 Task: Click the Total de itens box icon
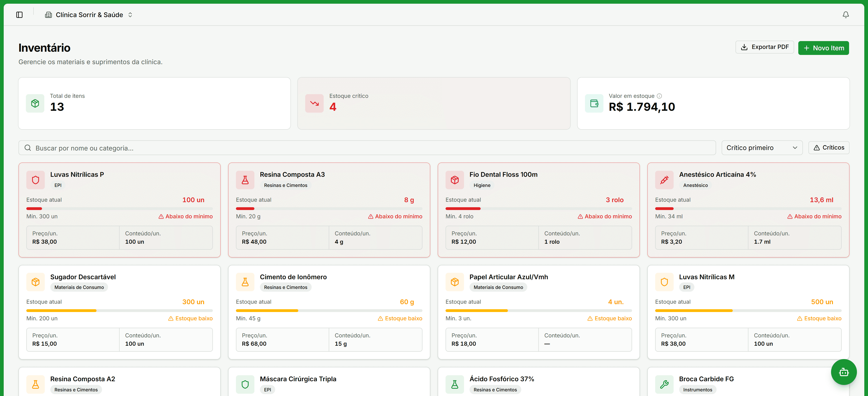click(35, 103)
